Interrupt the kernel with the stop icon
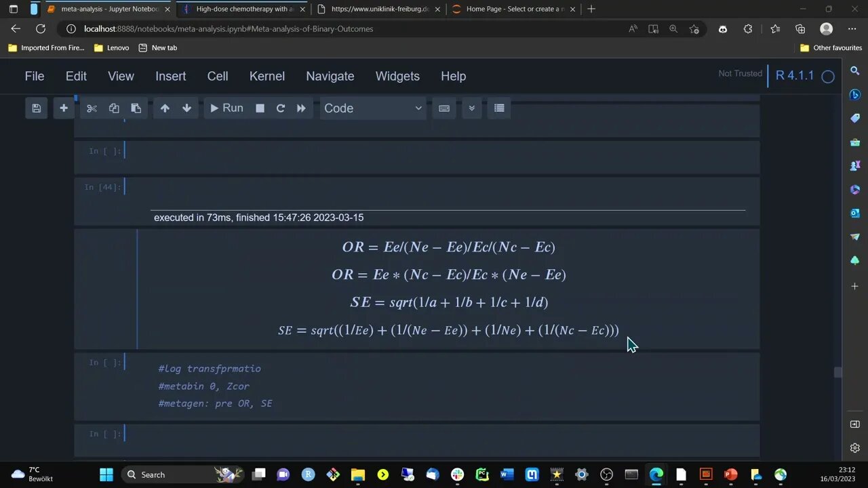Image resolution: width=868 pixels, height=488 pixels. pyautogui.click(x=260, y=108)
